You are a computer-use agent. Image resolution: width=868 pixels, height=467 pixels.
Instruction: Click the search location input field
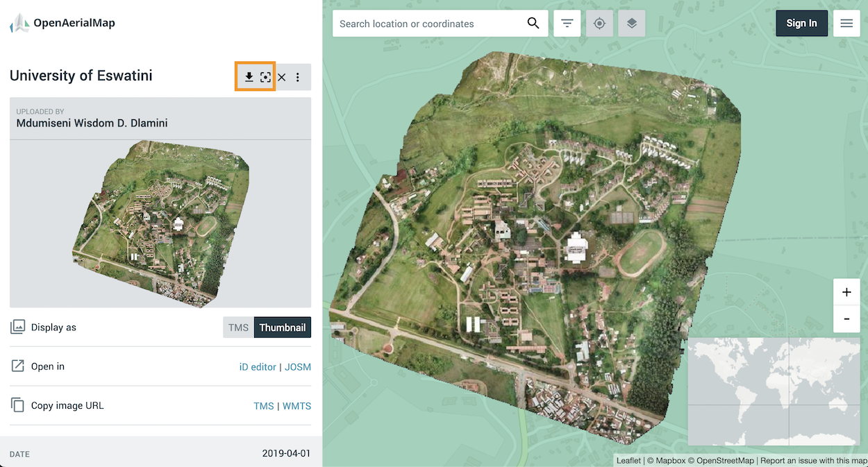(427, 24)
